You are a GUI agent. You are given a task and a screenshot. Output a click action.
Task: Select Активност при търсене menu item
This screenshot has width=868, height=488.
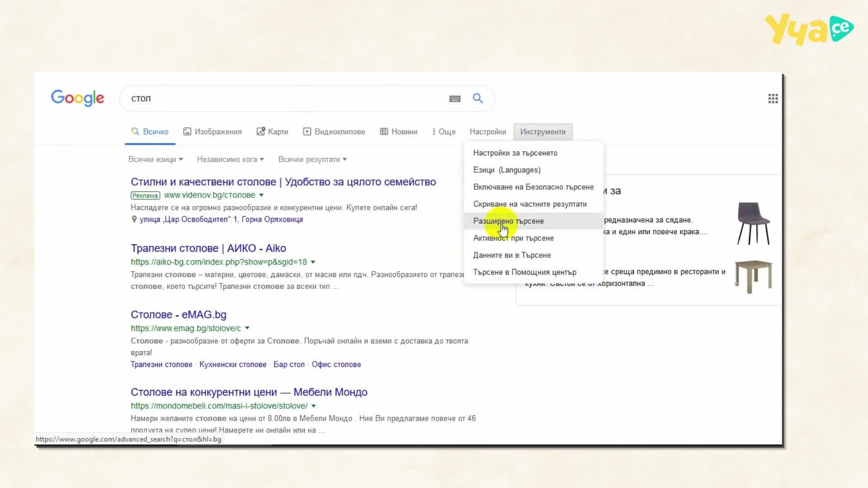(533, 238)
